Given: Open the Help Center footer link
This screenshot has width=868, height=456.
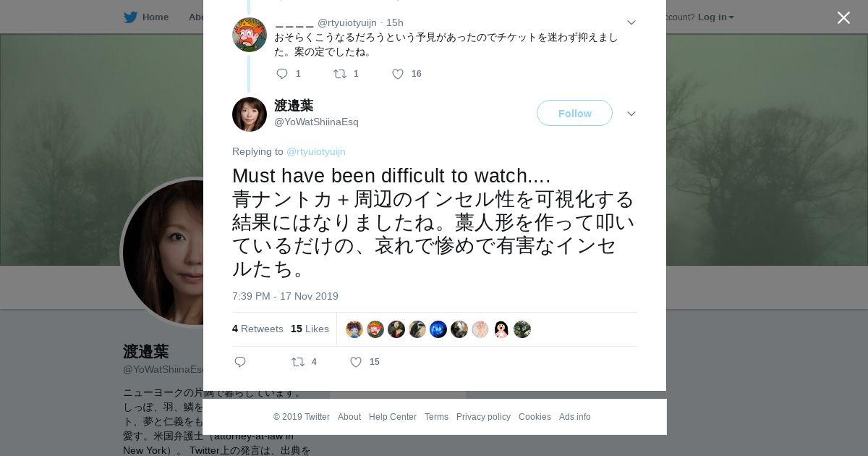Looking at the screenshot, I should pos(393,417).
